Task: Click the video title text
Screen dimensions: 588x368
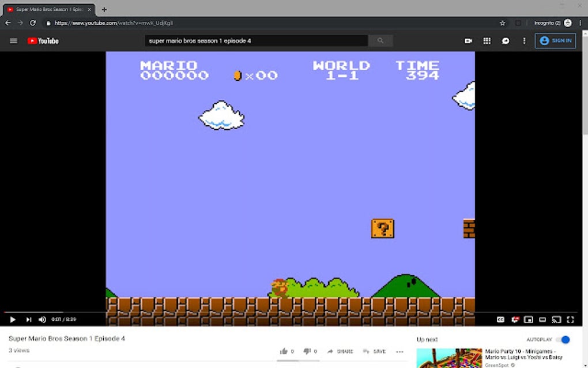Action: click(67, 339)
